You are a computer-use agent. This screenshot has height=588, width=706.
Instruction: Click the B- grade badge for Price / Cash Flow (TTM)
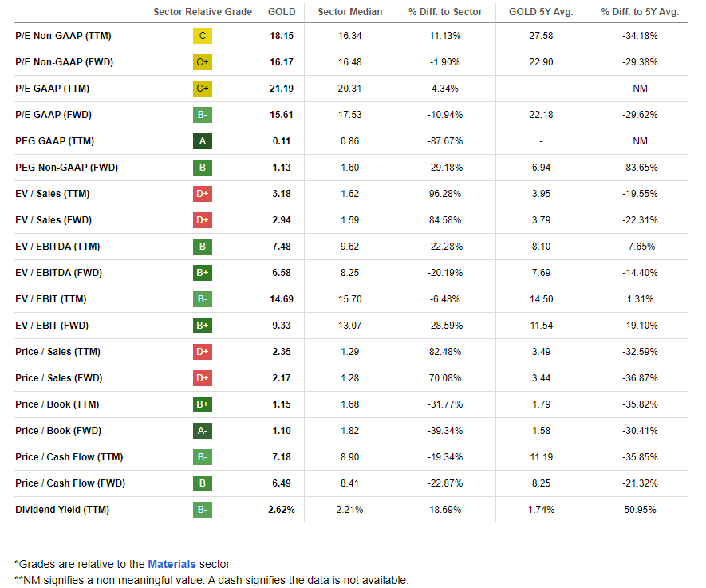(x=203, y=457)
